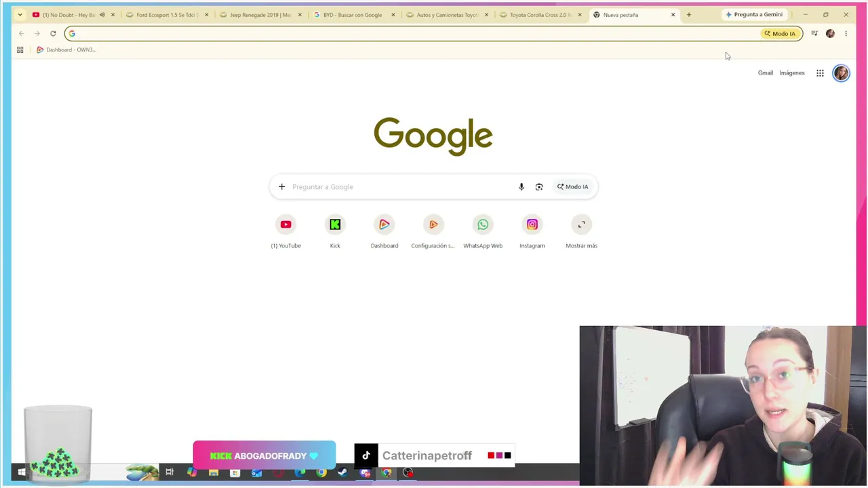Start a voice search with the microphone

coord(521,186)
